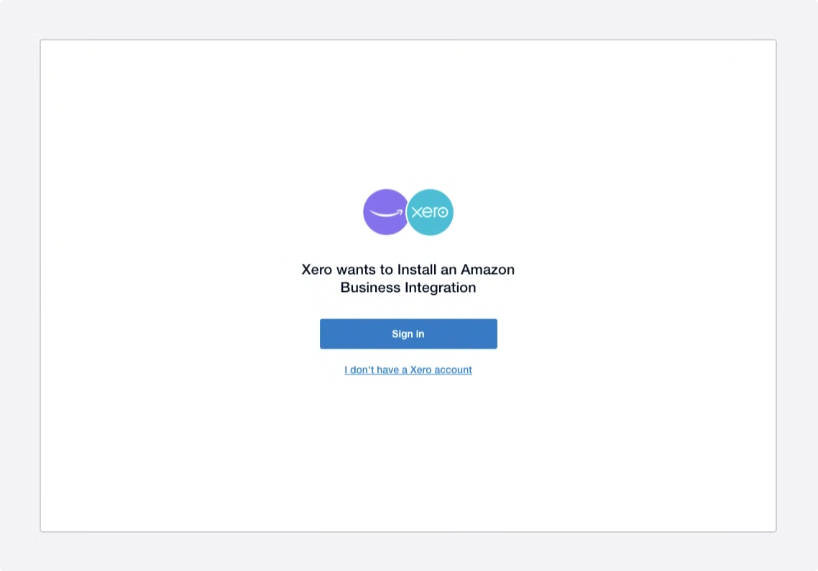Tap the round xero wordmark icon

point(430,212)
